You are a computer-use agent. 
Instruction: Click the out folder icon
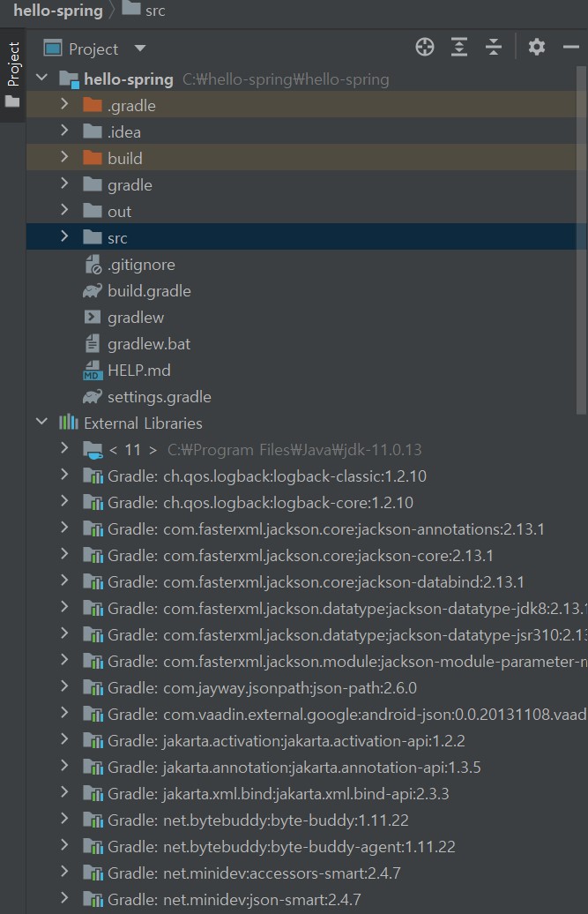[93, 211]
